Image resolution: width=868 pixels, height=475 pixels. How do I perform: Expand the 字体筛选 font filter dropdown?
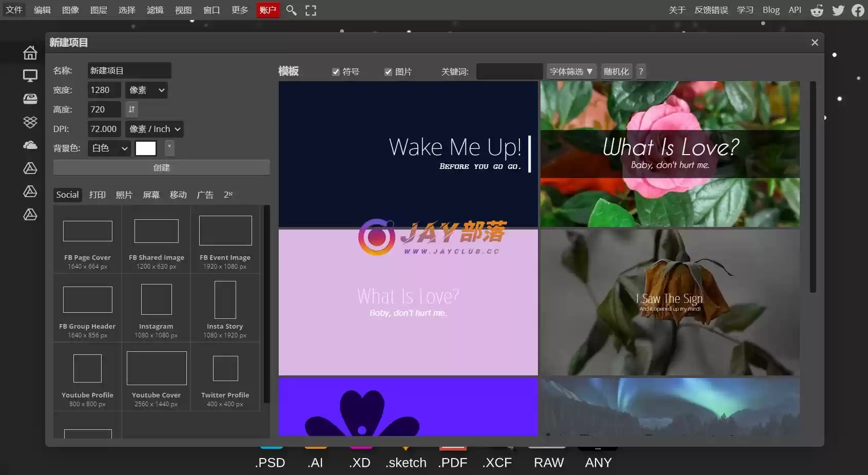[571, 71]
